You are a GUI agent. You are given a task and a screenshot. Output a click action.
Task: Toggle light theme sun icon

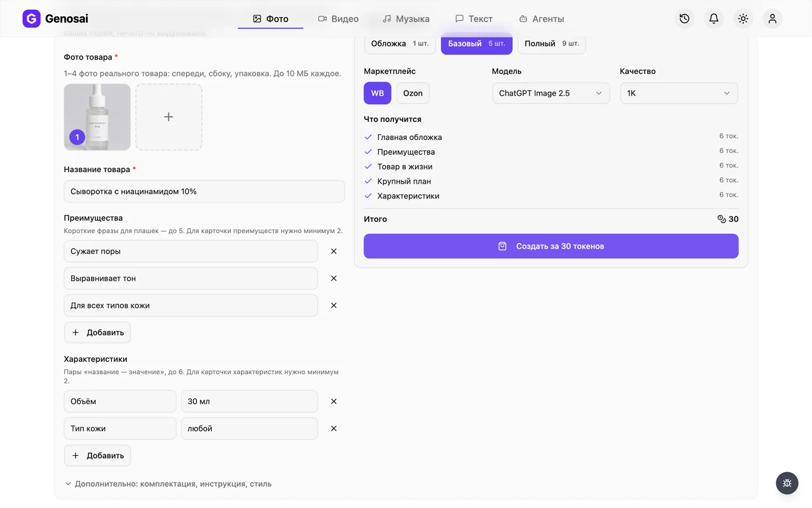pos(743,19)
